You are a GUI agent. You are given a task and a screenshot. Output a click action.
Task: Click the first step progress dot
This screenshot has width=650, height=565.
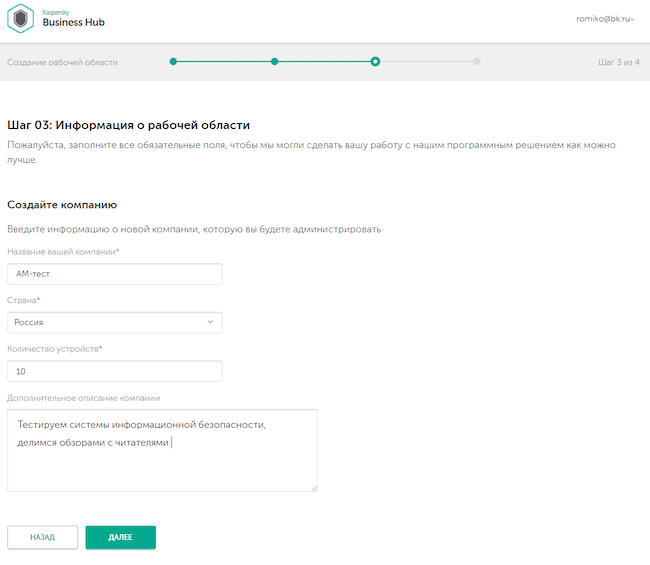coord(173,62)
